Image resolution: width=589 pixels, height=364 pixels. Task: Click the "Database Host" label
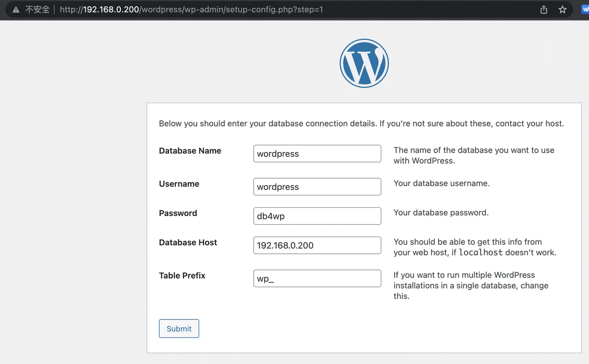click(x=188, y=243)
